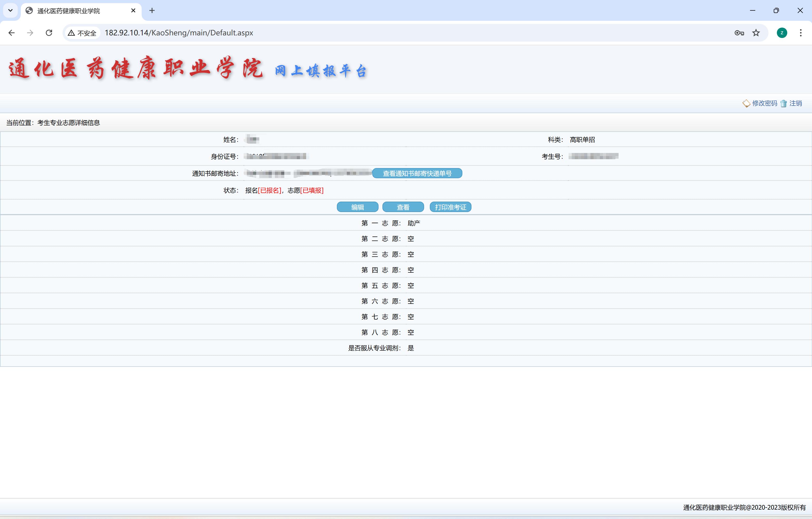Click the 是否服从专业调剂 label

tap(374, 348)
